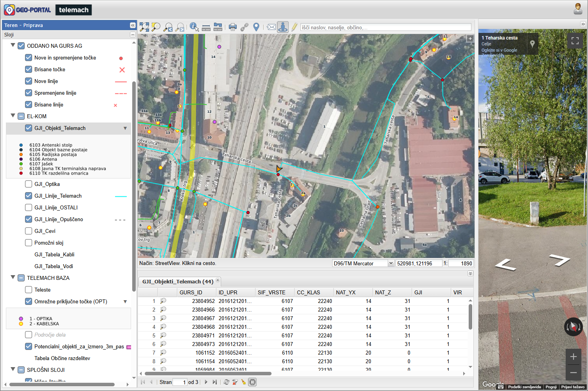This screenshot has height=391, width=588.
Task: Turn on the Teleste layer
Action: [x=29, y=290]
